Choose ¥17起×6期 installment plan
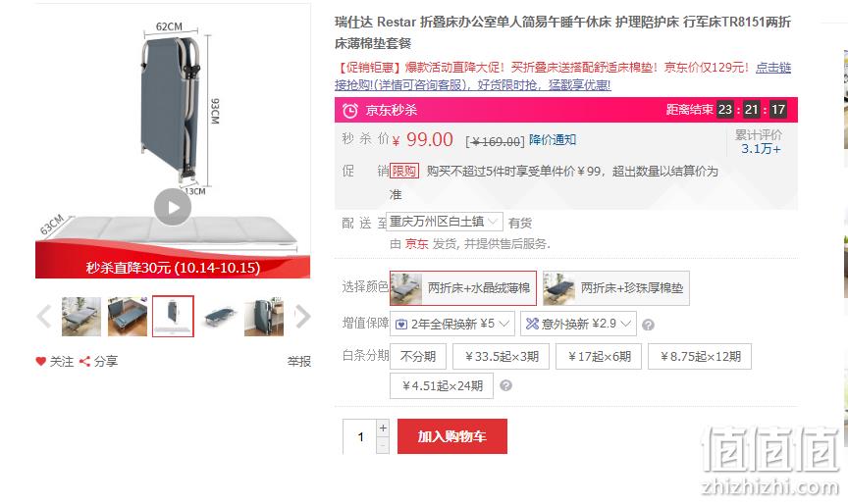 599,357
